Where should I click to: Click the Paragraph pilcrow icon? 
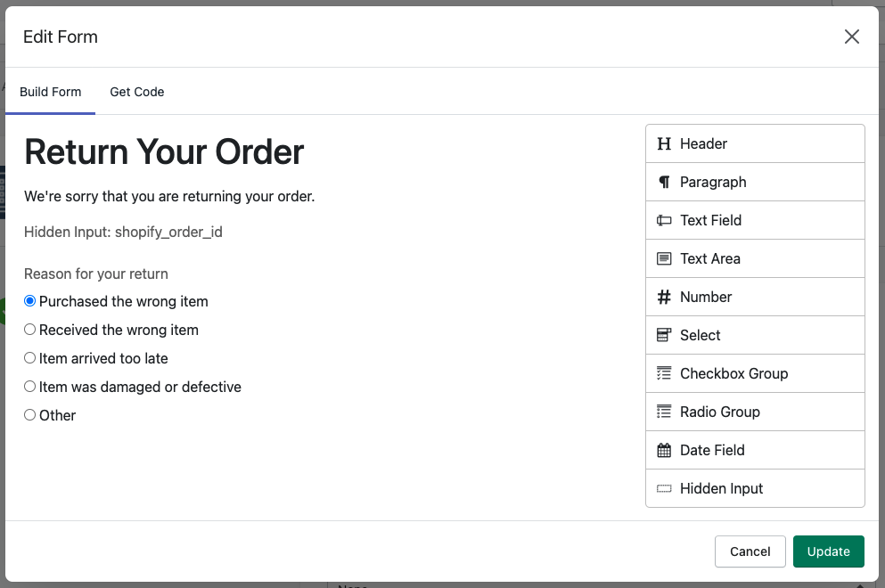664,183
